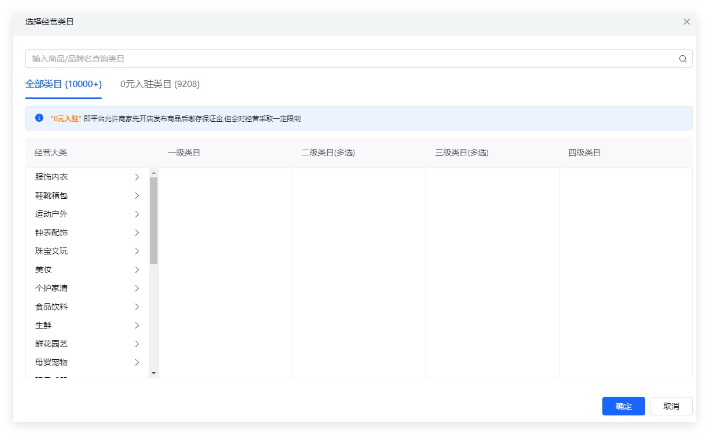This screenshot has width=709, height=435.
Task: Focus the 输入商品/品牌名查询类目 search field
Action: pyautogui.click(x=359, y=59)
